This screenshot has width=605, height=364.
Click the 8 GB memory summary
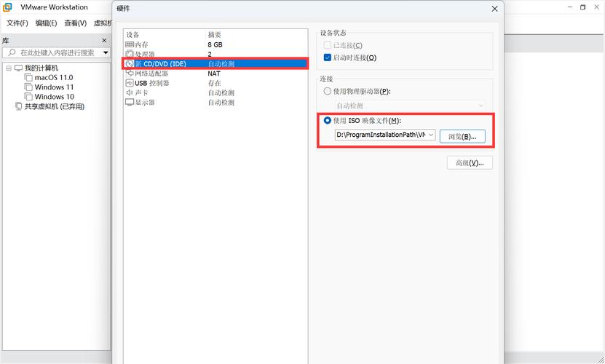[x=215, y=45]
